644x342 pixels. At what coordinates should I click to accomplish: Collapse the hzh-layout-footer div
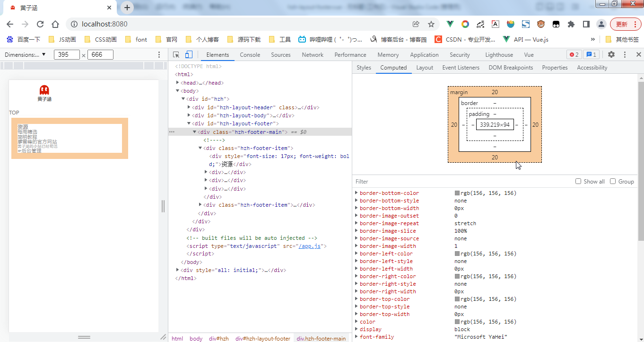point(189,123)
